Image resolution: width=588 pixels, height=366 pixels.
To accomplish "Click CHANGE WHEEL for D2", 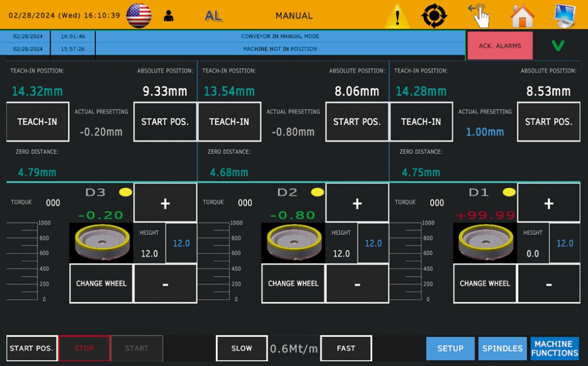I will pyautogui.click(x=293, y=284).
